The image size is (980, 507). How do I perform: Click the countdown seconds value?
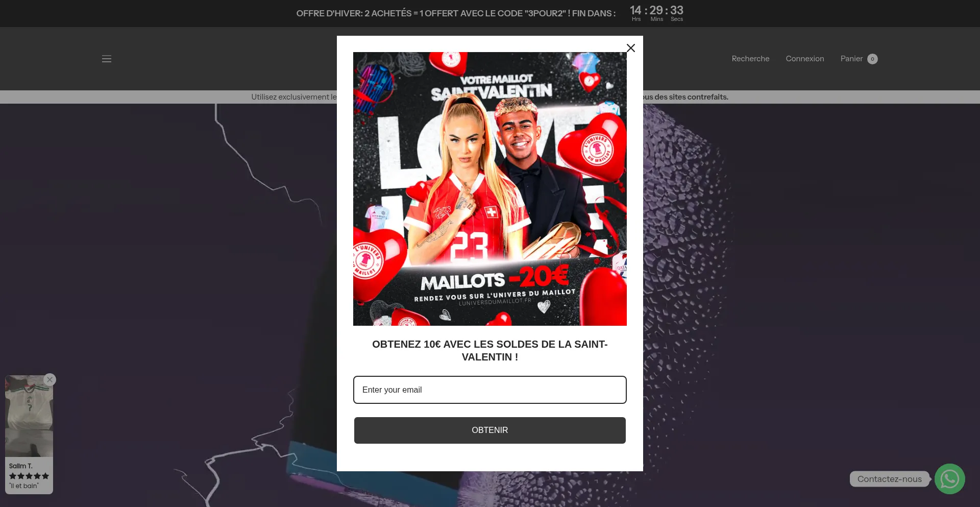677,10
